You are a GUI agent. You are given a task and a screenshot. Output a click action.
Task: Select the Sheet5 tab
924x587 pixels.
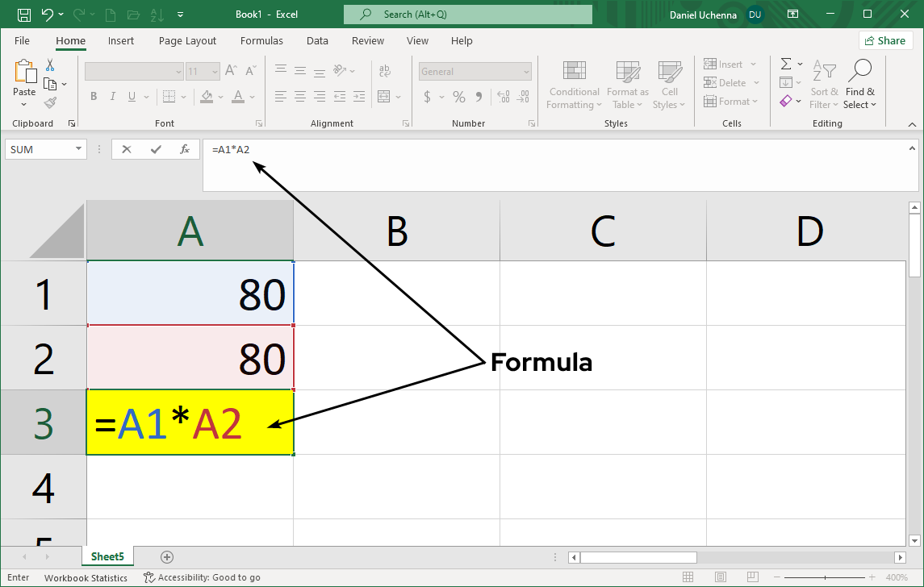(107, 556)
